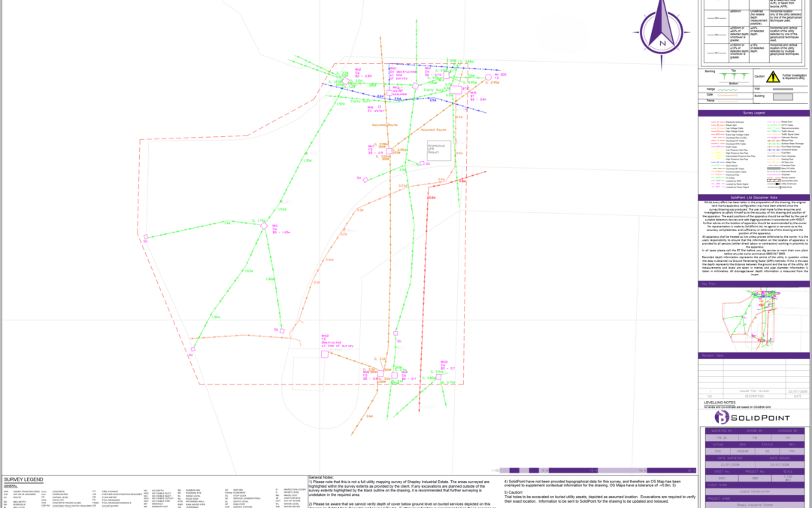The height and width of the screenshot is (508, 812).
Task: Click the Anomalous GPR Result box
Action: (439, 151)
